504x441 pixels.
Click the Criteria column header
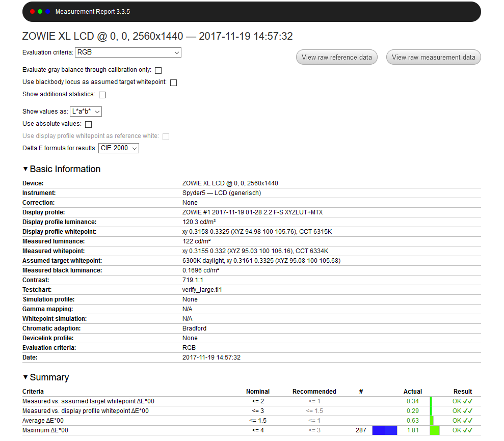click(33, 391)
